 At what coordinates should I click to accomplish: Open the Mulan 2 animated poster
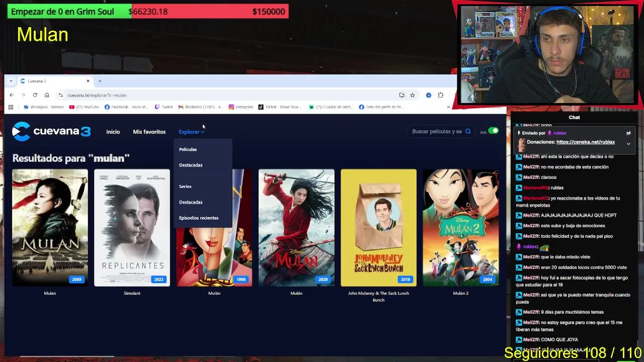point(461,228)
